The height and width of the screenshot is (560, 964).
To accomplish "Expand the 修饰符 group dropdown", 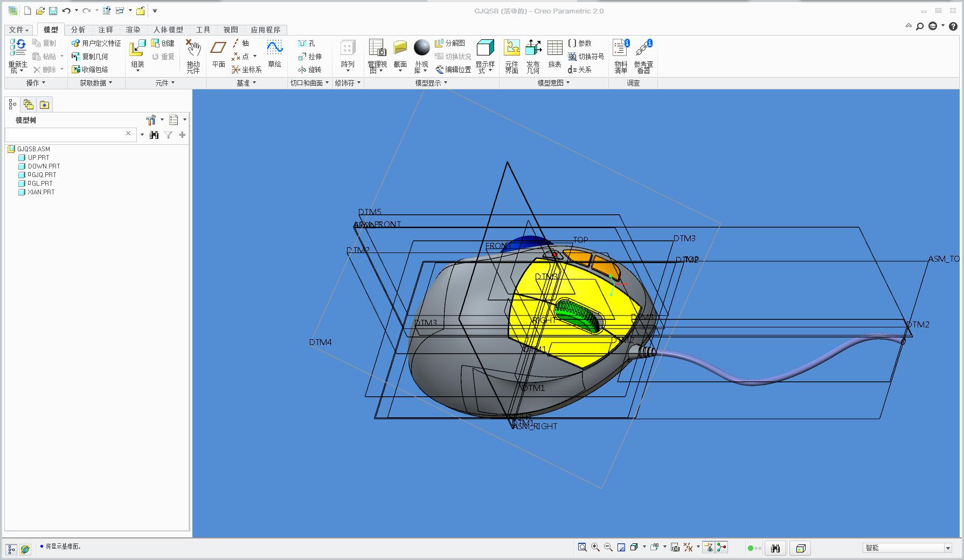I will coord(348,83).
